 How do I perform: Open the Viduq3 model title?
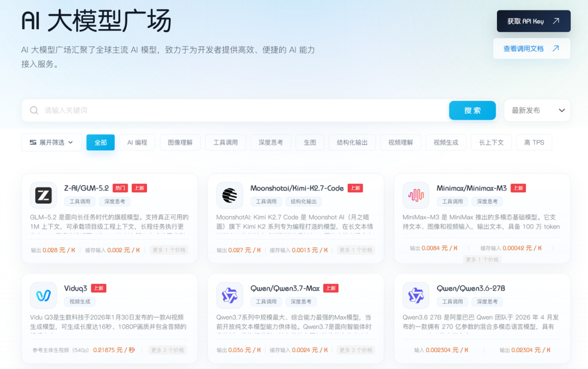coord(76,288)
